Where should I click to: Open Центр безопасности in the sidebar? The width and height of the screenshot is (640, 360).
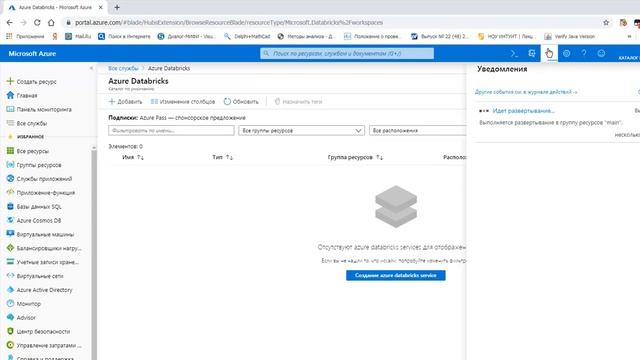[x=43, y=331]
